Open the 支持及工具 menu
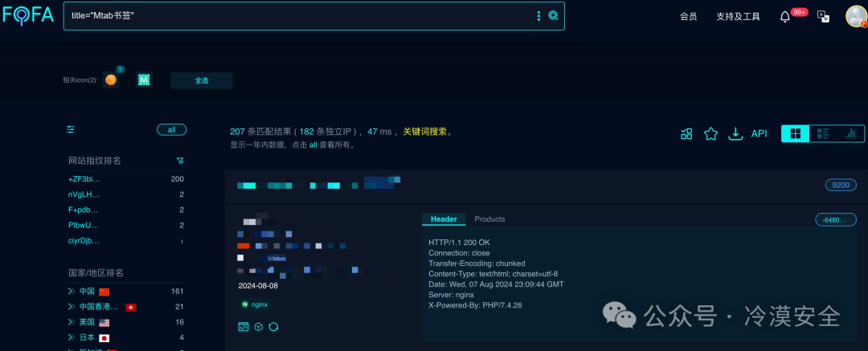Image resolution: width=868 pixels, height=351 pixels. point(738,17)
